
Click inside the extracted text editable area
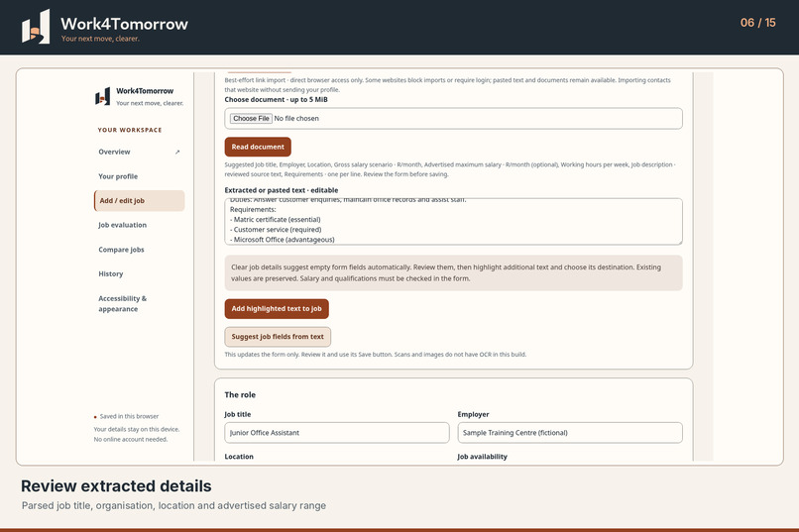click(x=453, y=222)
